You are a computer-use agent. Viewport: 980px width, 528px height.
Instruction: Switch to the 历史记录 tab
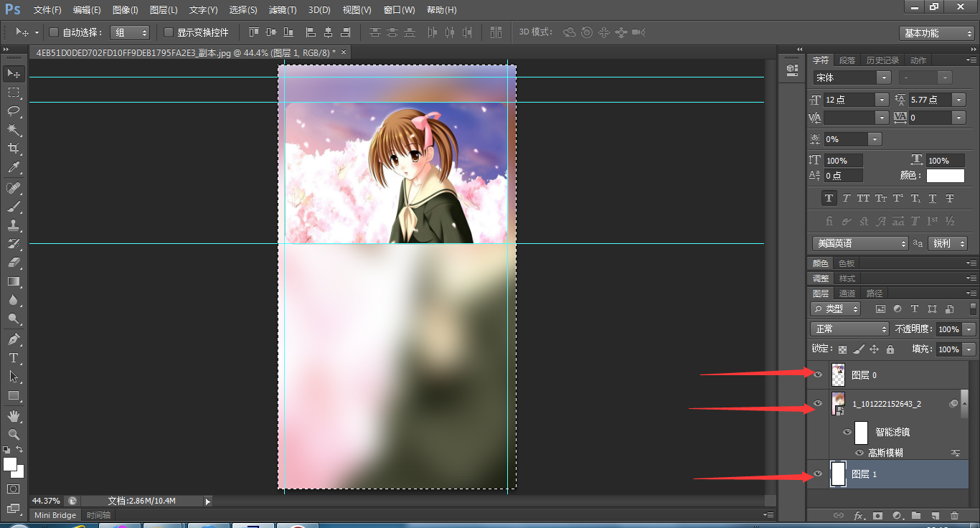pyautogui.click(x=882, y=60)
